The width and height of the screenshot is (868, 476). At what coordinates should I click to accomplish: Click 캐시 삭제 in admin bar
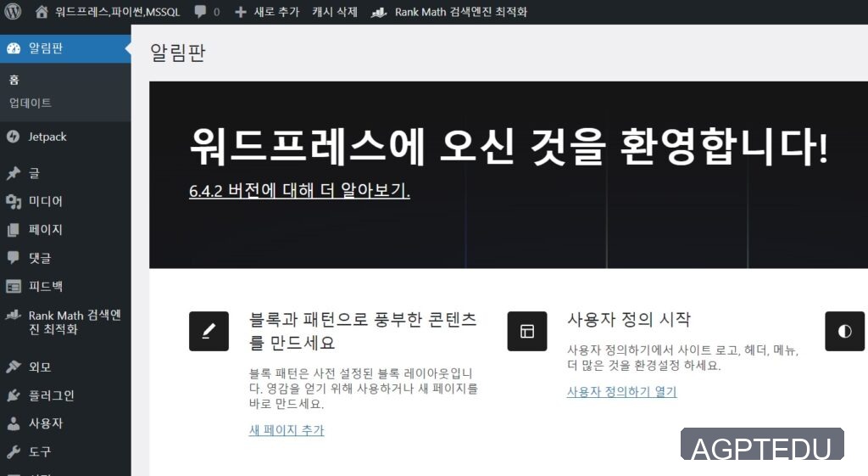tap(335, 12)
